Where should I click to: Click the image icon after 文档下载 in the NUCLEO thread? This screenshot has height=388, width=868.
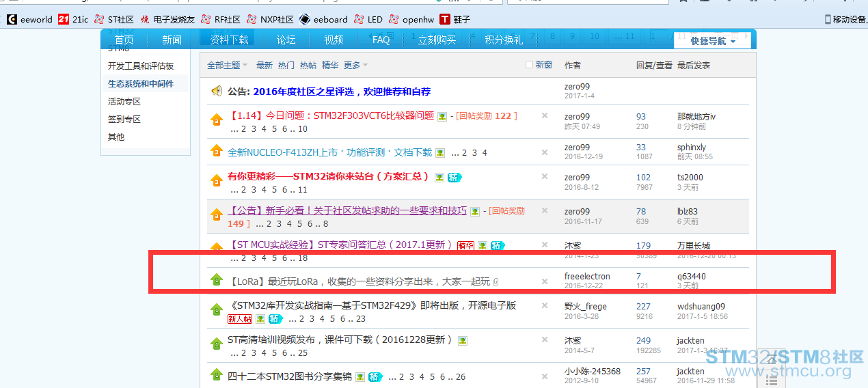pyautogui.click(x=440, y=153)
